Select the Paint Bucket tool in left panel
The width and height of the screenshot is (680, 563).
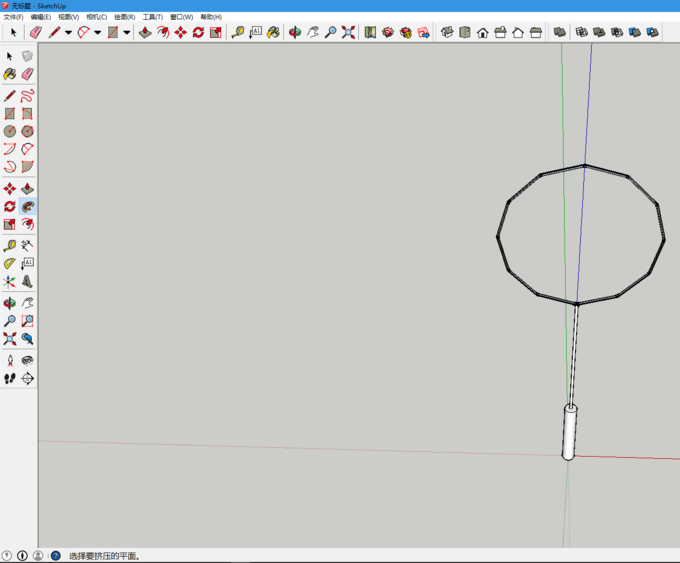coord(9,74)
